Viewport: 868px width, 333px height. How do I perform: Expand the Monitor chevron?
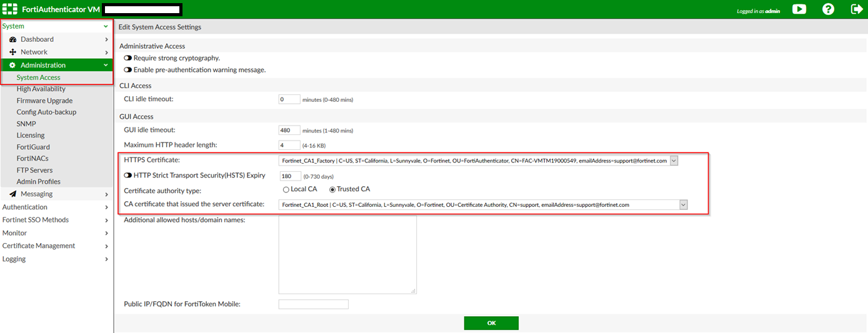(x=106, y=233)
